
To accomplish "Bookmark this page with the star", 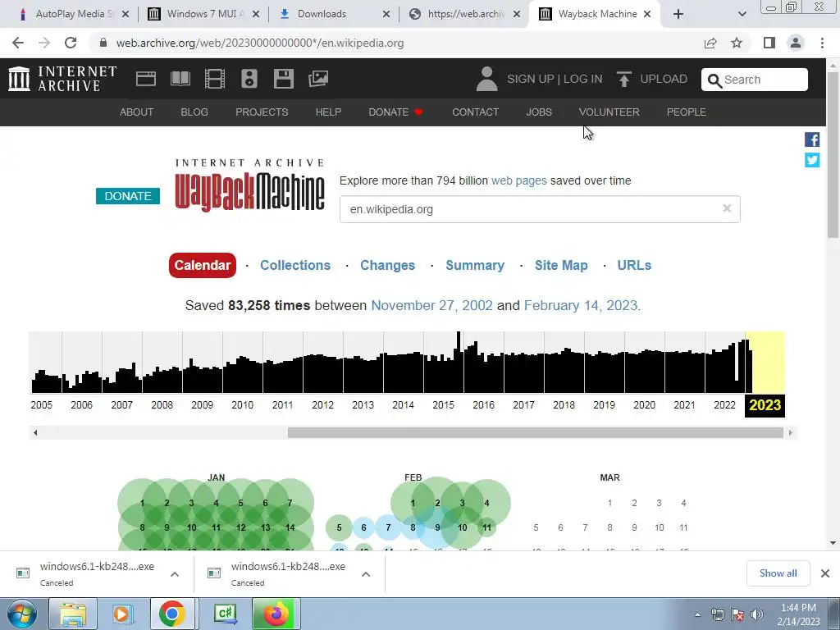I will [737, 43].
